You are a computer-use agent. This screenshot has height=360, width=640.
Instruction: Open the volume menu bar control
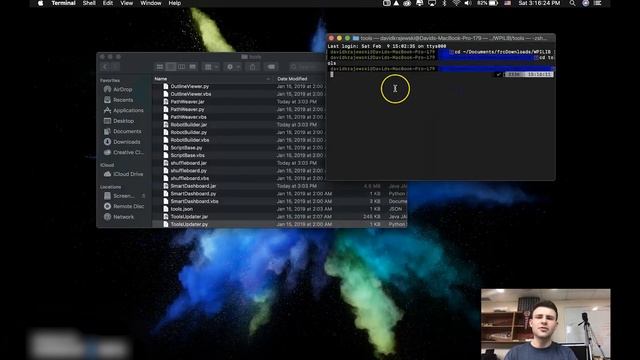coord(468,3)
